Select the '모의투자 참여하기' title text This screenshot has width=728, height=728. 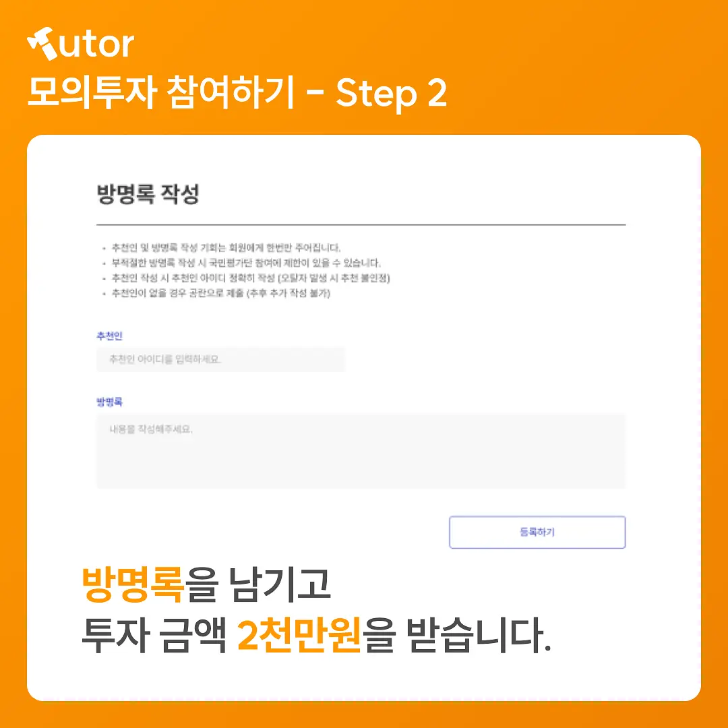coord(161,92)
